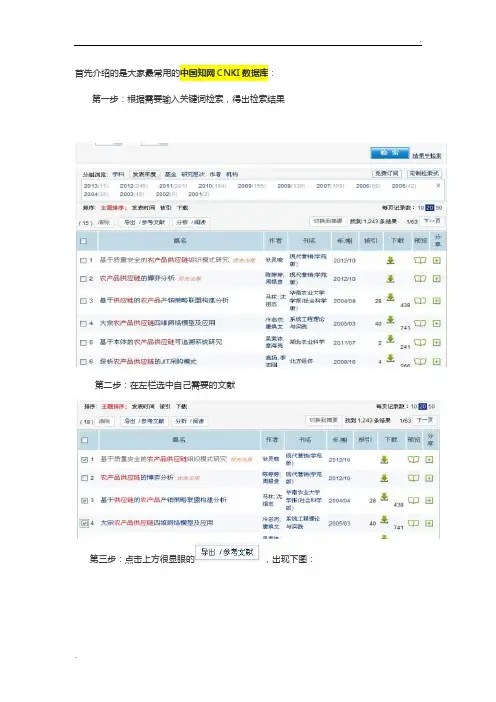The width and height of the screenshot is (496, 702).
Task: Filter results by year 2012
Action: pos(133,186)
